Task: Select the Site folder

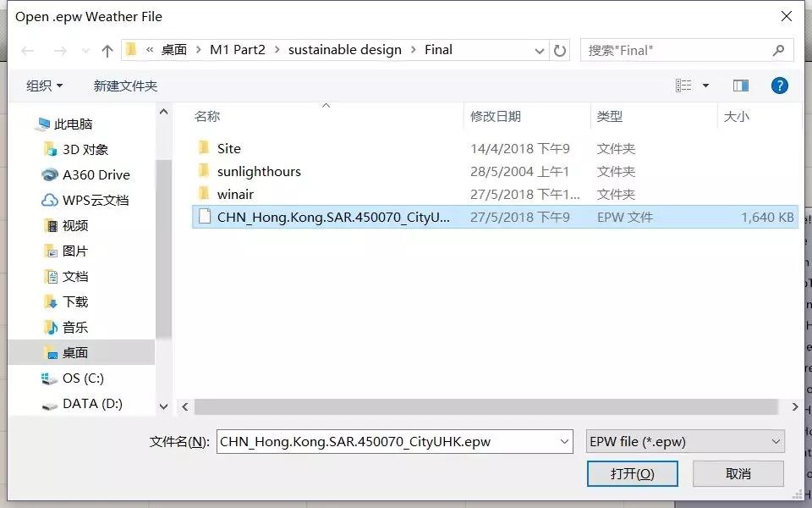Action: [x=229, y=149]
